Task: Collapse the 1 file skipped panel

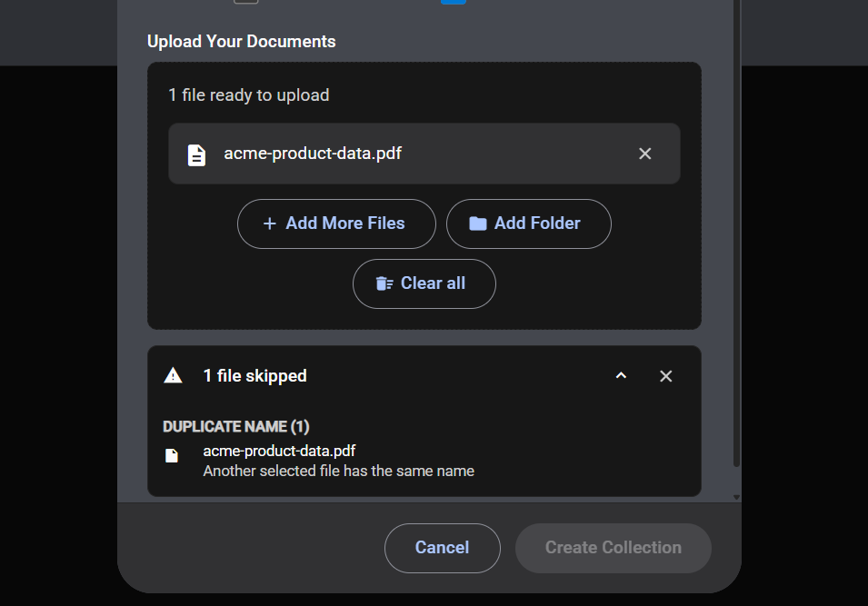Action: (x=621, y=376)
